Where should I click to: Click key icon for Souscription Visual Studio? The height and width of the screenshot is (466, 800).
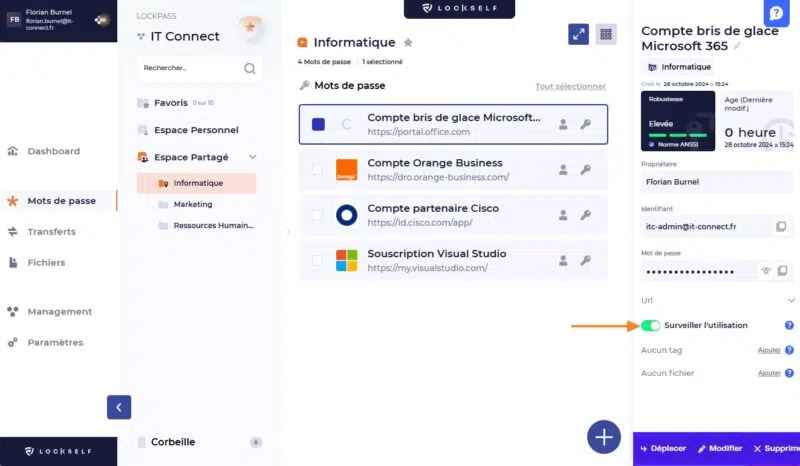pyautogui.click(x=586, y=260)
